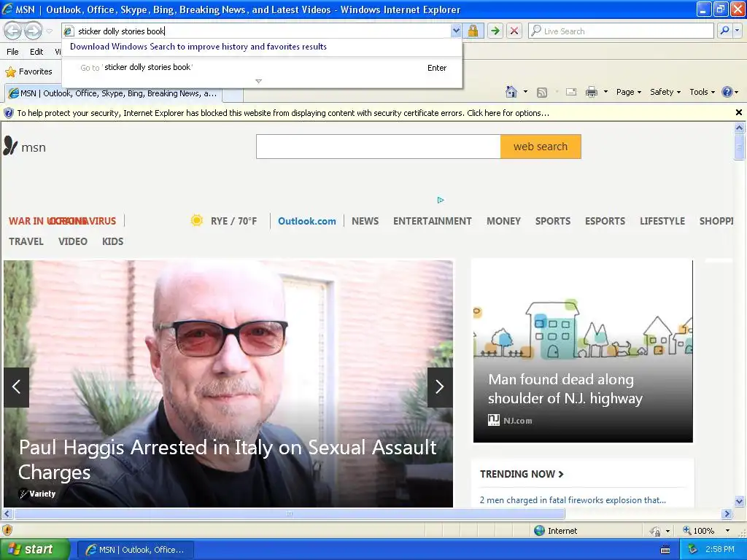Click the Download Windows Search suggestion link
747x560 pixels.
tap(198, 47)
